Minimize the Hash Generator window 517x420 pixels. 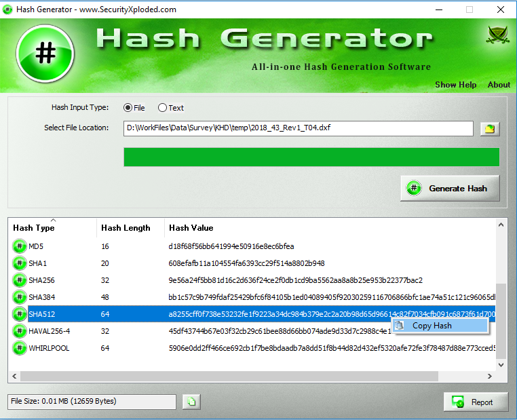tap(439, 9)
